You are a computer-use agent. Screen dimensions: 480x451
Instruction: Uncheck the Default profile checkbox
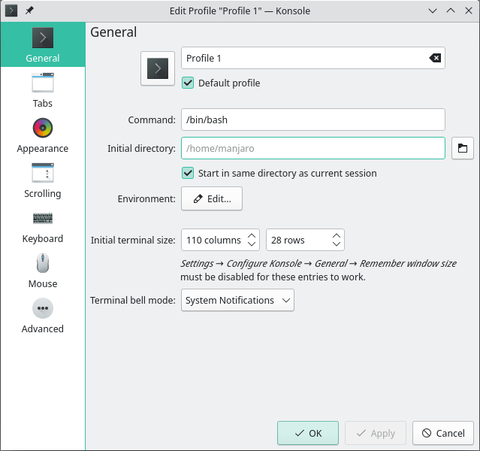coord(188,83)
